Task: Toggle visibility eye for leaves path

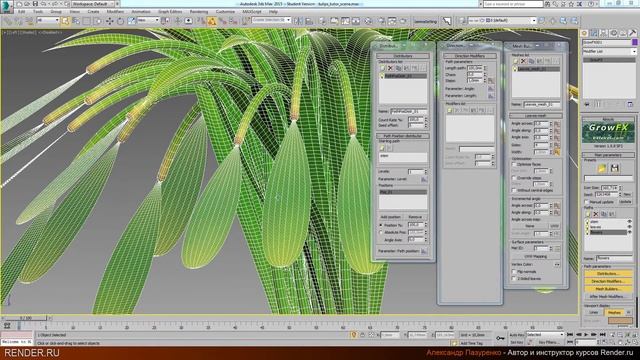Action: [629, 227]
